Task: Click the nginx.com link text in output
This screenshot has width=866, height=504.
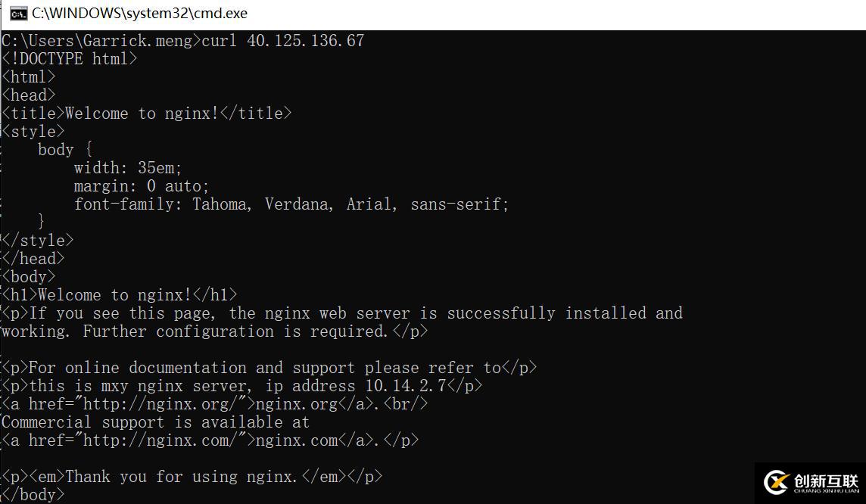Action: (297, 440)
